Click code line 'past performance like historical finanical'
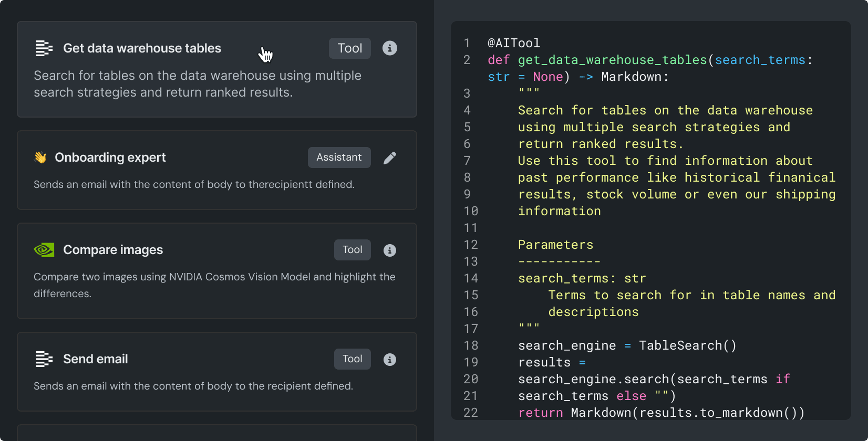 coord(677,177)
